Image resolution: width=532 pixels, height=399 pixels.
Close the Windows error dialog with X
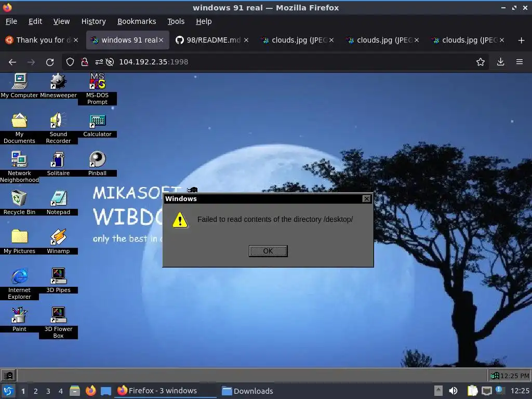click(366, 199)
